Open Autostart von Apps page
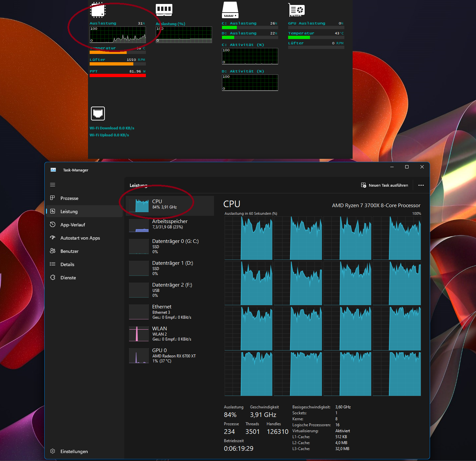This screenshot has height=461, width=476. [x=84, y=238]
